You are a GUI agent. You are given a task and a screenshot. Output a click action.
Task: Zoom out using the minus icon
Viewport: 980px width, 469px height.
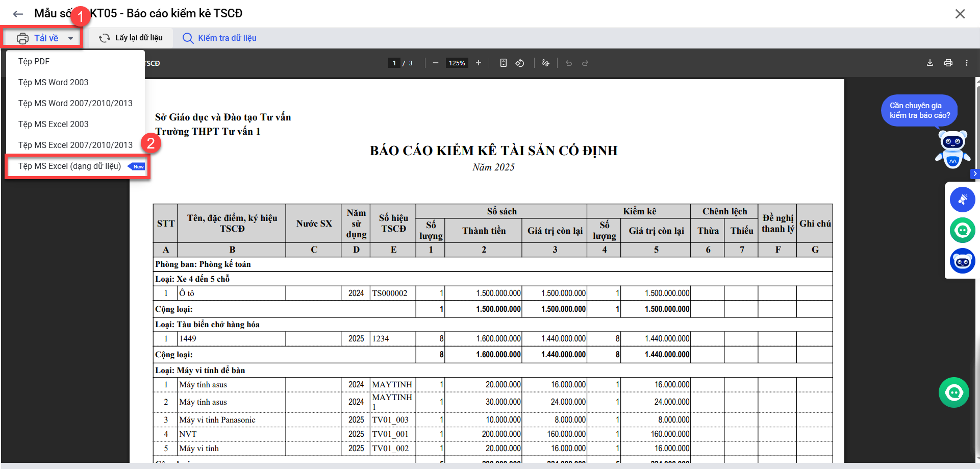tap(435, 63)
